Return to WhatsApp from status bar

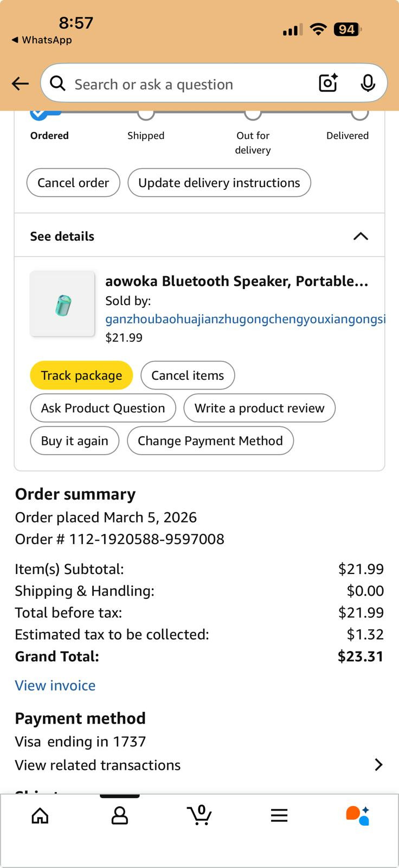(x=42, y=40)
